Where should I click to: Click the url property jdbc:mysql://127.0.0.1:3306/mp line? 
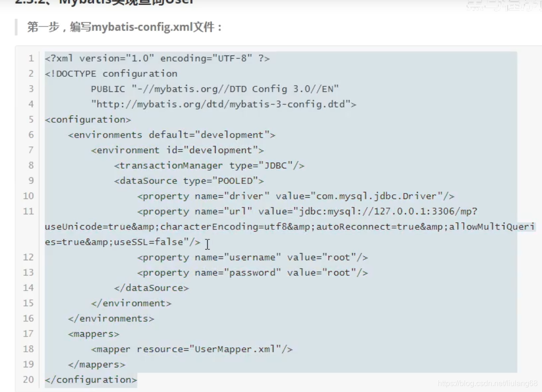point(307,211)
